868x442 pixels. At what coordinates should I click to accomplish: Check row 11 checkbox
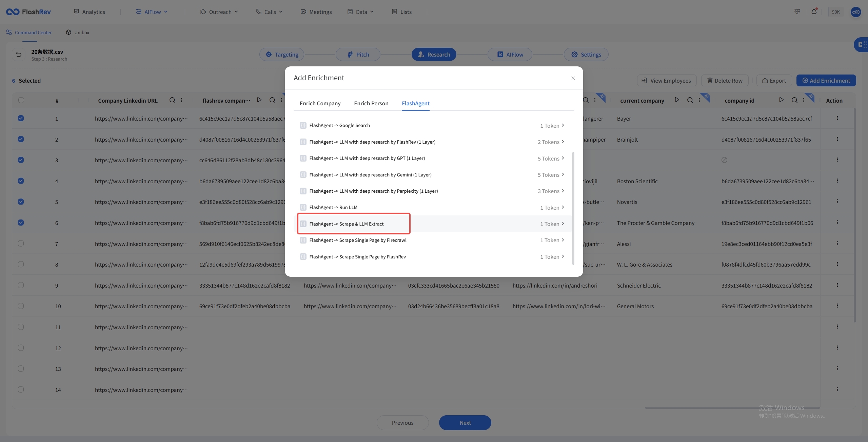click(21, 327)
